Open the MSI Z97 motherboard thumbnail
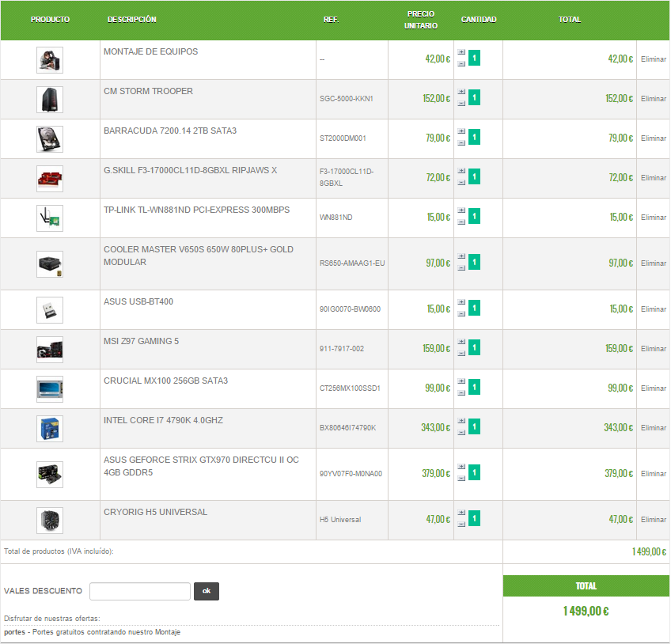 click(x=50, y=350)
